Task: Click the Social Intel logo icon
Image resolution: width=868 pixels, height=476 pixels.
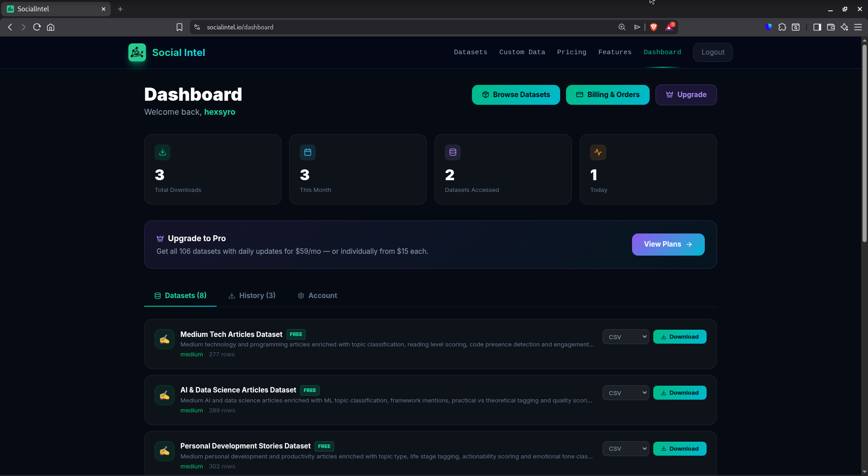Action: tap(137, 52)
